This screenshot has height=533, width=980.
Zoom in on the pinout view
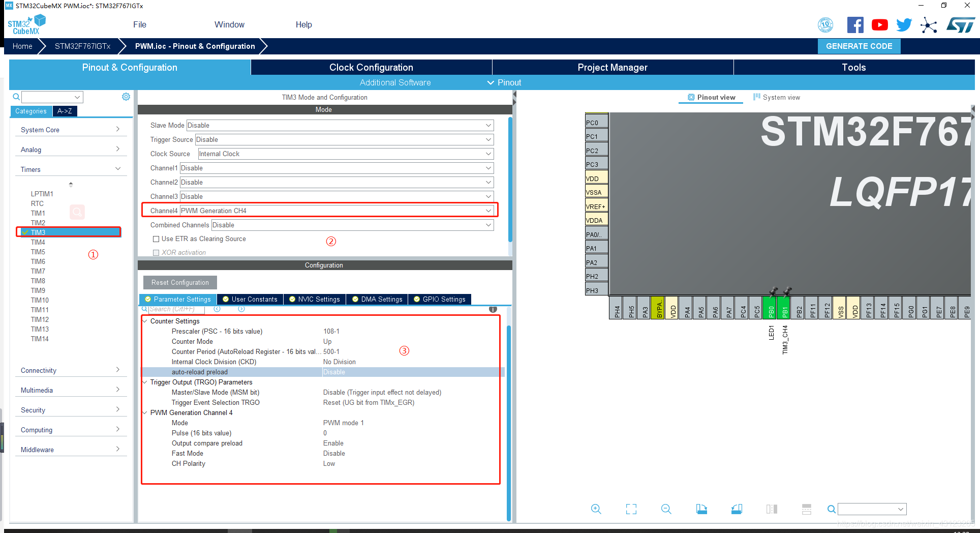(x=596, y=509)
